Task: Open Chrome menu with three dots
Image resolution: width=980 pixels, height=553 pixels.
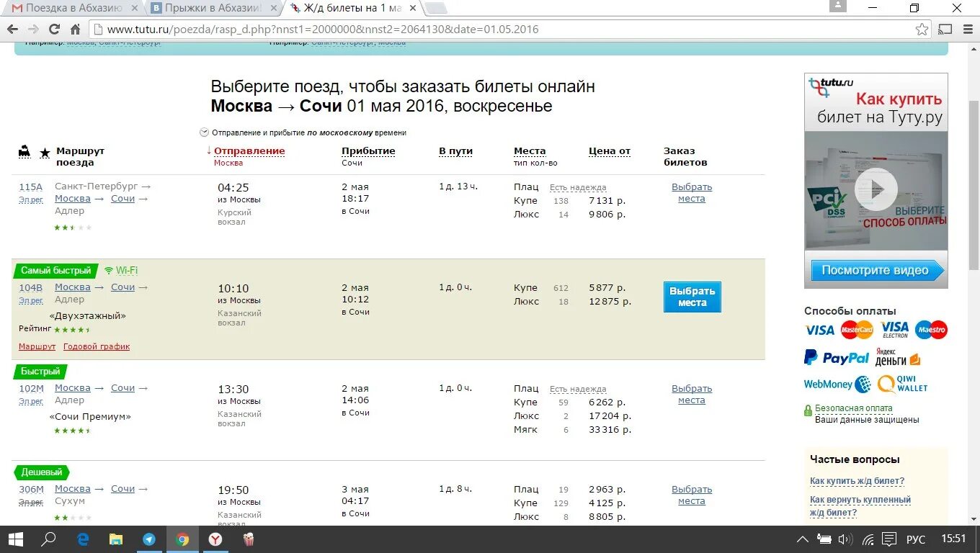Action: [x=966, y=30]
